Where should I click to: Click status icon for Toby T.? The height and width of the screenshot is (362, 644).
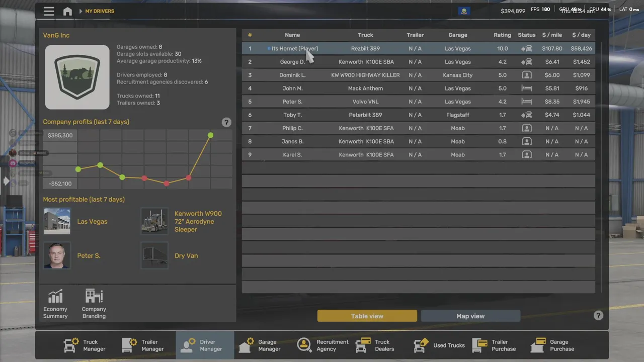(527, 115)
